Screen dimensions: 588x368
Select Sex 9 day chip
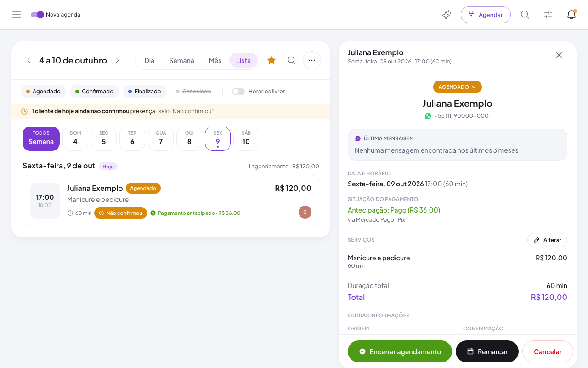(x=218, y=138)
